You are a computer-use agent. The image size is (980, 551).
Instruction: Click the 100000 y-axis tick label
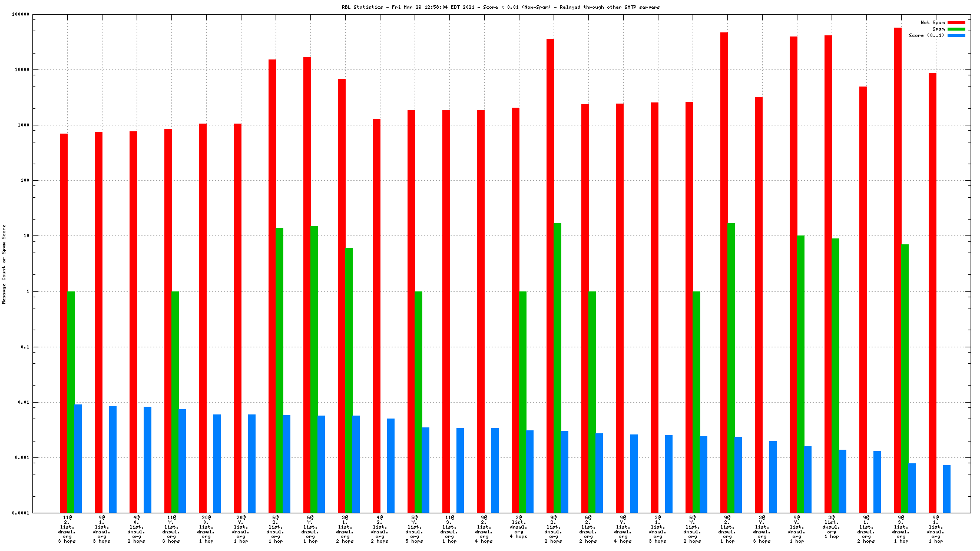[21, 15]
